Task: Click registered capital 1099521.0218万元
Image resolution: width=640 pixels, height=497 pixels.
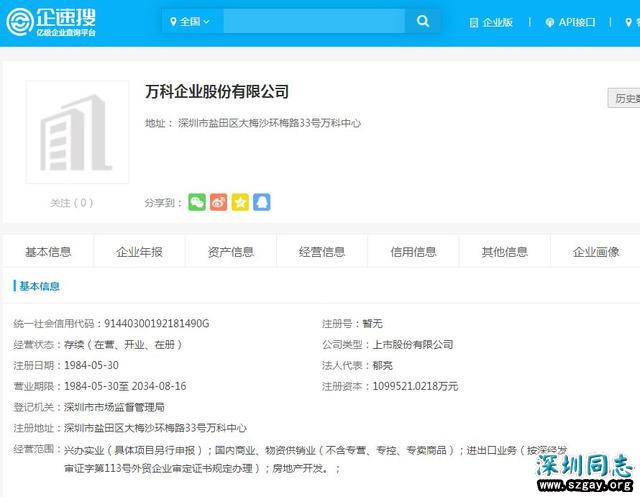Action: (x=416, y=386)
